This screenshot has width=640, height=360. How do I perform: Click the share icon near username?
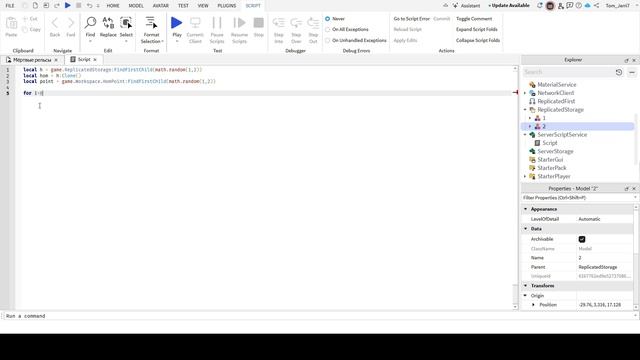click(x=597, y=6)
